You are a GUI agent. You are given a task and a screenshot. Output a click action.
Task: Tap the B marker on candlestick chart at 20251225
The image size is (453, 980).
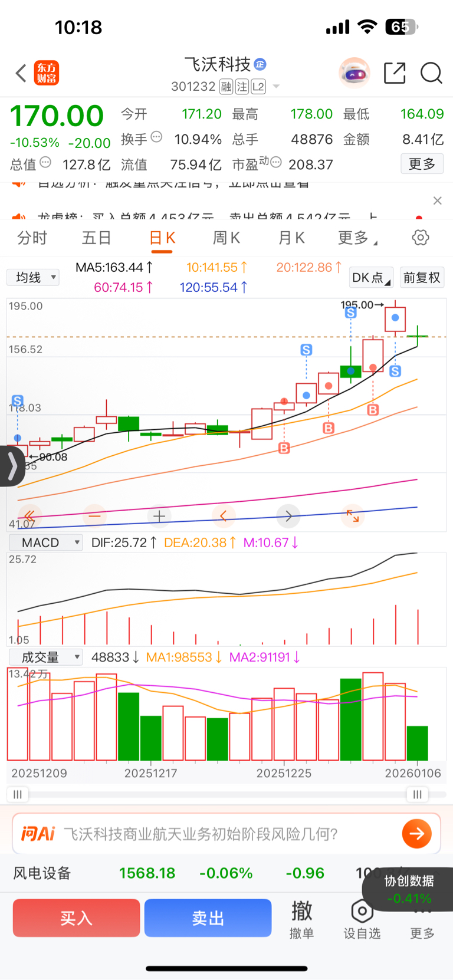[x=284, y=448]
